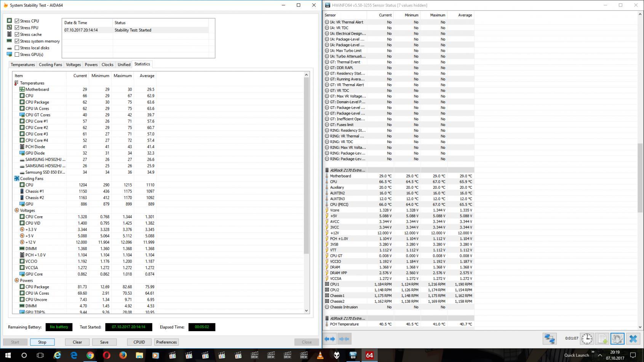644x362 pixels.
Task: Switch to AIDA64 taskbar button
Action: (369, 355)
